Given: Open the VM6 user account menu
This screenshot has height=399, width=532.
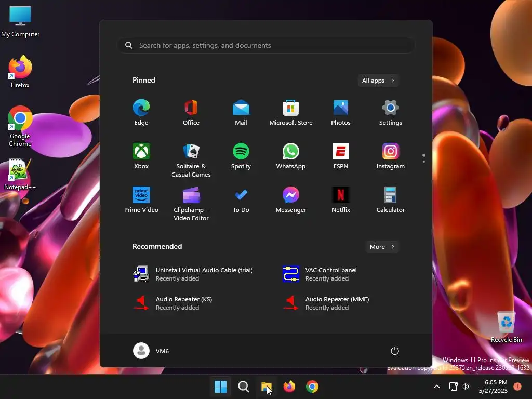Looking at the screenshot, I should [151, 351].
